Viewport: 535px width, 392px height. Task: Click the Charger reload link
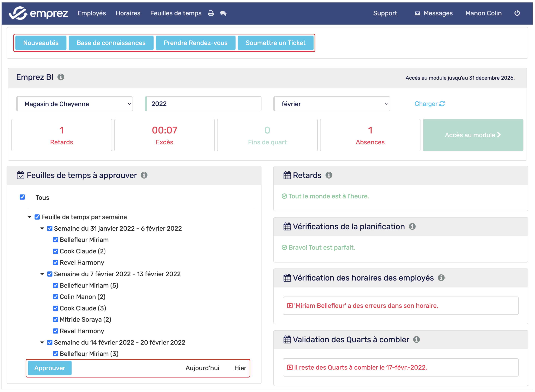[x=429, y=104]
